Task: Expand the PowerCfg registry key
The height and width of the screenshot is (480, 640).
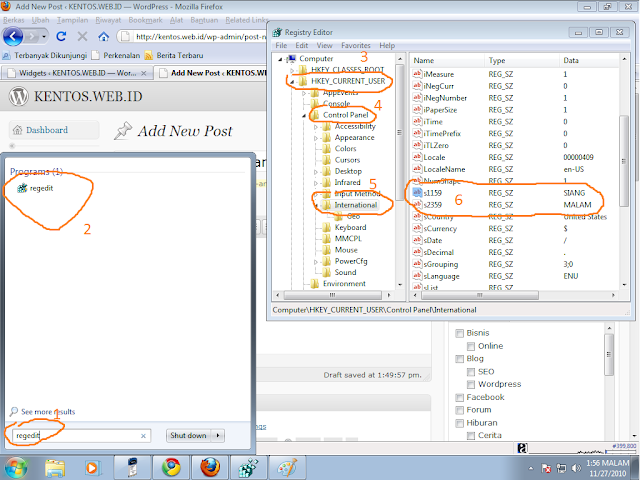Action: 316,262
